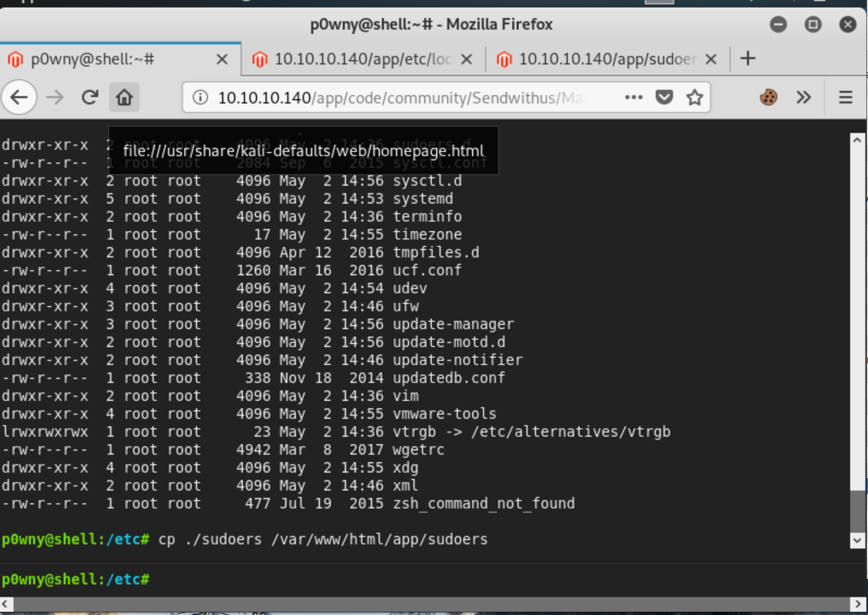
Task: Select the updatedb.conf file entry
Action: click(x=449, y=378)
